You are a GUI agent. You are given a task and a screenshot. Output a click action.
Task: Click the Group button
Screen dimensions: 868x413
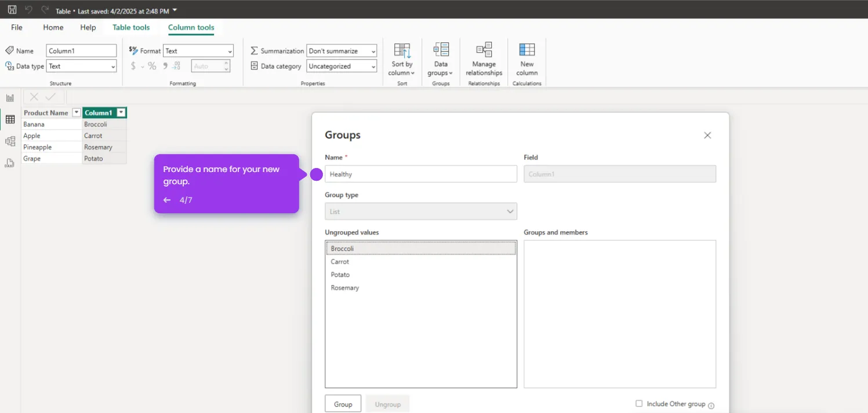click(343, 404)
